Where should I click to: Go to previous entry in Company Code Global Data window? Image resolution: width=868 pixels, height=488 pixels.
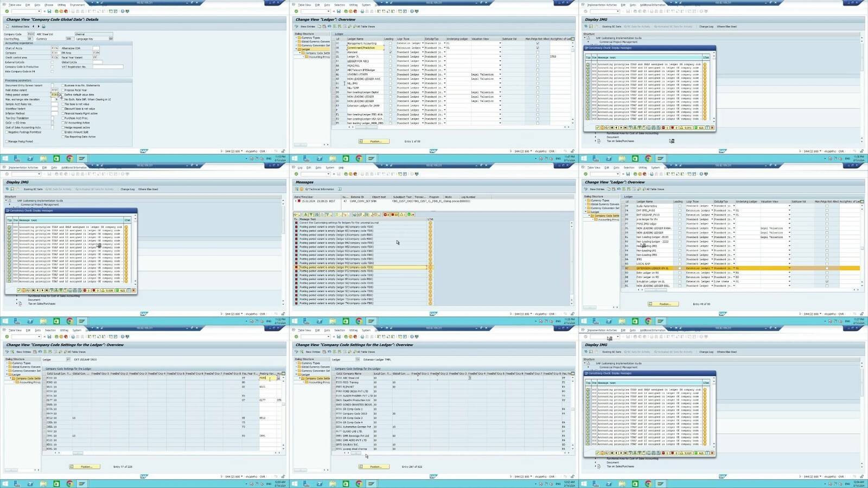click(33, 26)
